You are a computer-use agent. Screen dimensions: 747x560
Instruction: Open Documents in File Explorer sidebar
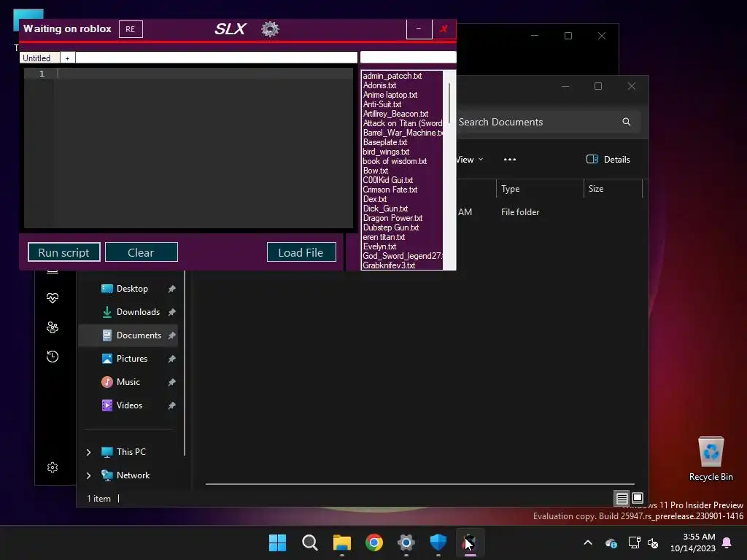(x=128, y=335)
